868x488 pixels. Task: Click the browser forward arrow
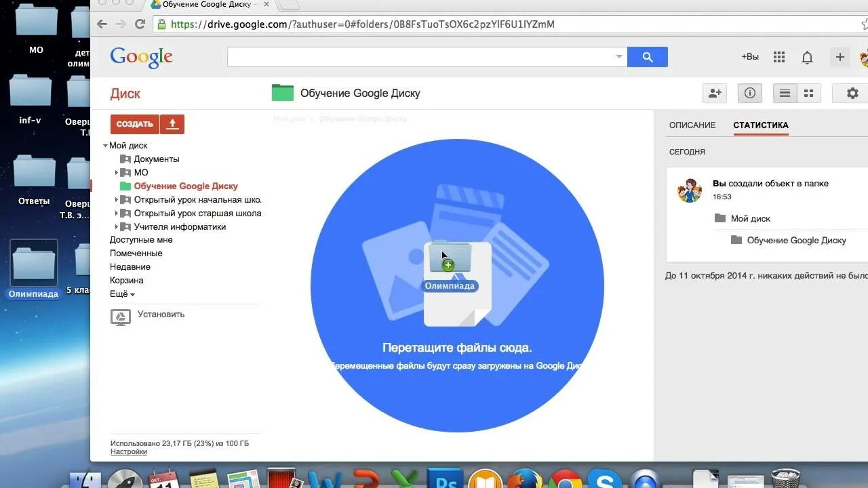tap(121, 24)
